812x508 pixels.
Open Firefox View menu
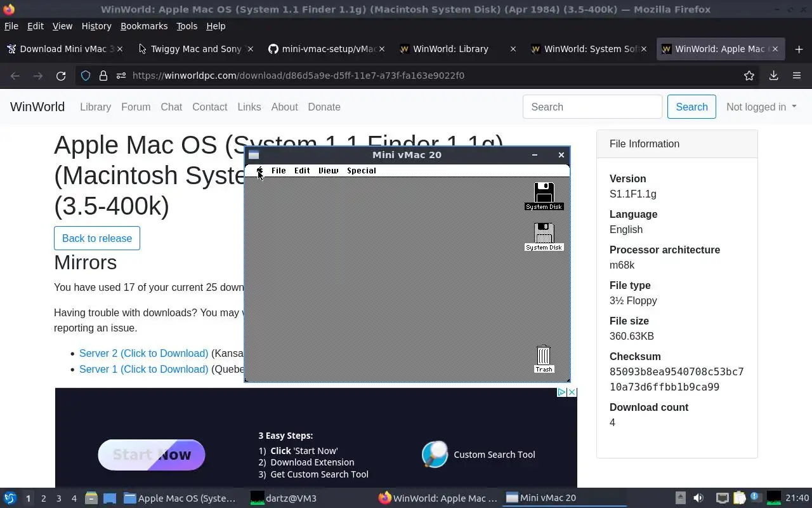[x=62, y=26]
